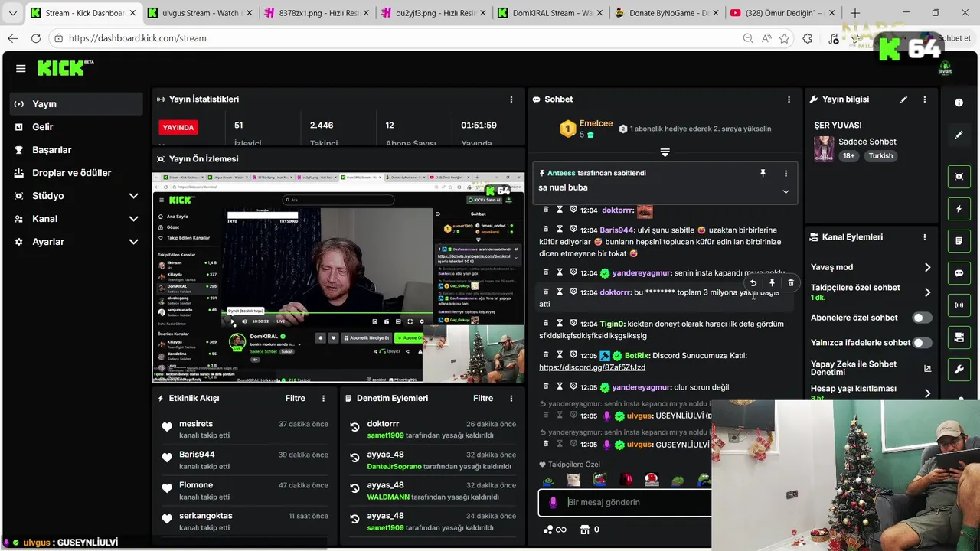Switch to the Donate ByNoGame browser tab

click(x=665, y=13)
